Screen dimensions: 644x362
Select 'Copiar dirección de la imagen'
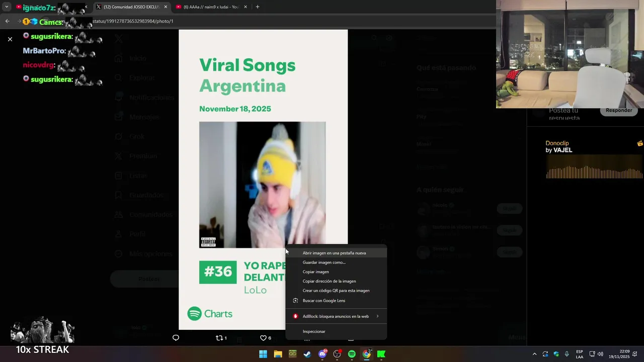[336, 281]
